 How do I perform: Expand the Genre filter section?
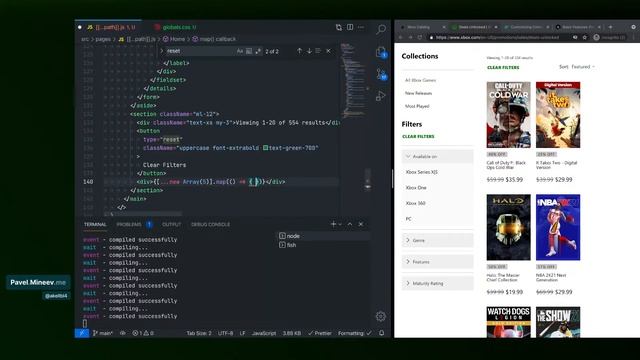point(438,240)
